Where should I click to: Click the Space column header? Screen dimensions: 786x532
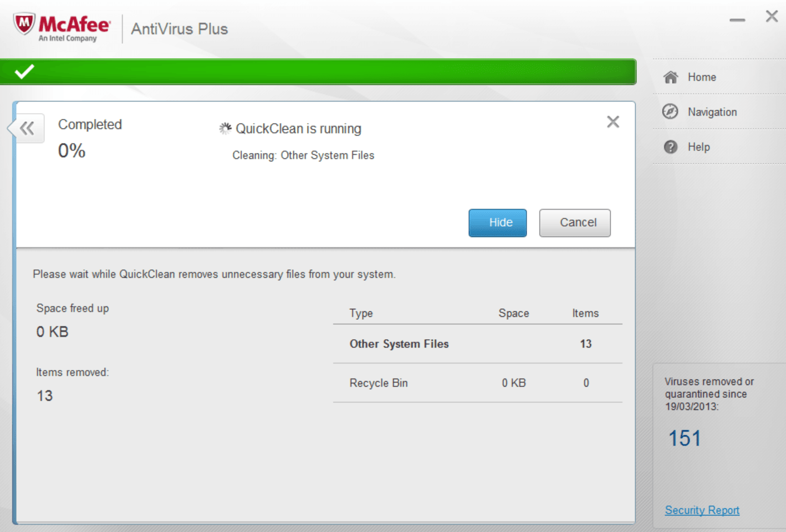(513, 313)
